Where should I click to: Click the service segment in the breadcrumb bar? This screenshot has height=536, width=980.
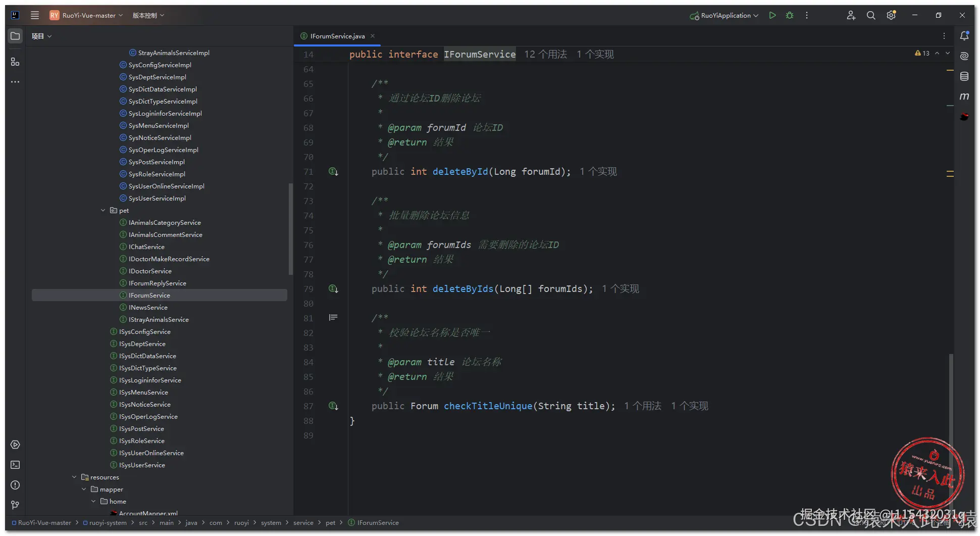tap(303, 523)
